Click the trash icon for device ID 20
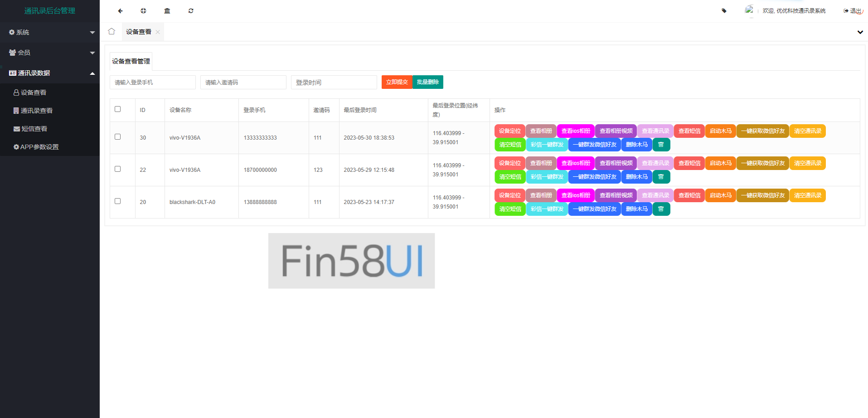The image size is (868, 418). pos(661,209)
